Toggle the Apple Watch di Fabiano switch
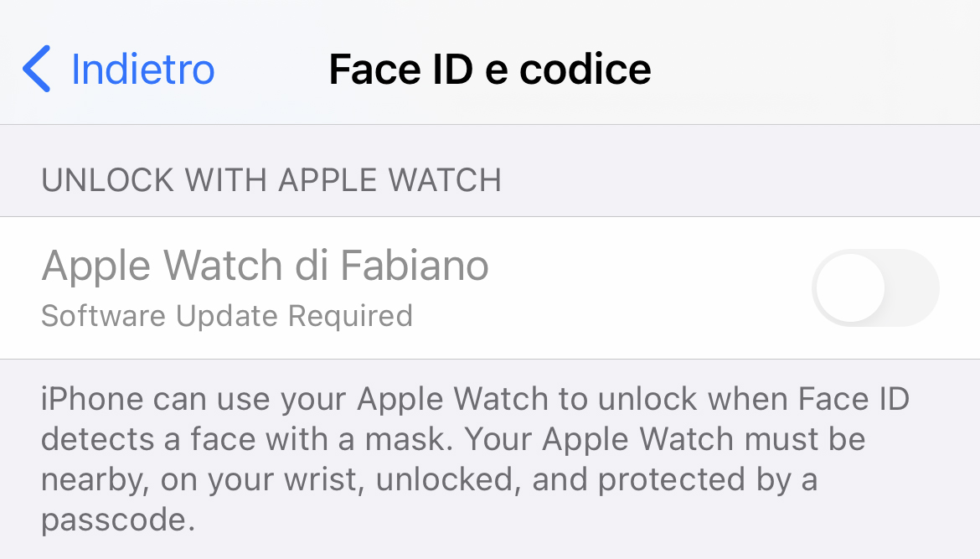 pyautogui.click(x=875, y=287)
